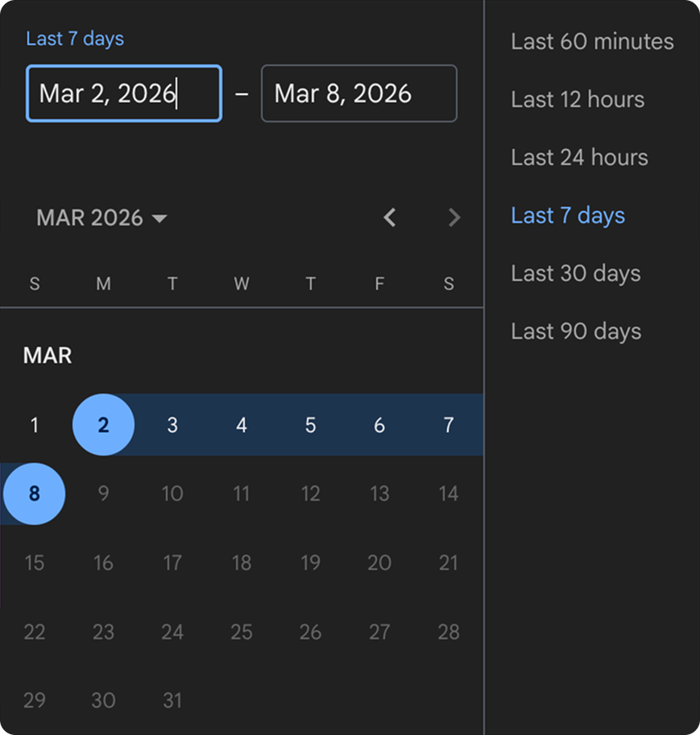Click the end date field Mar 8, 2026
The image size is (700, 735).
click(x=358, y=93)
